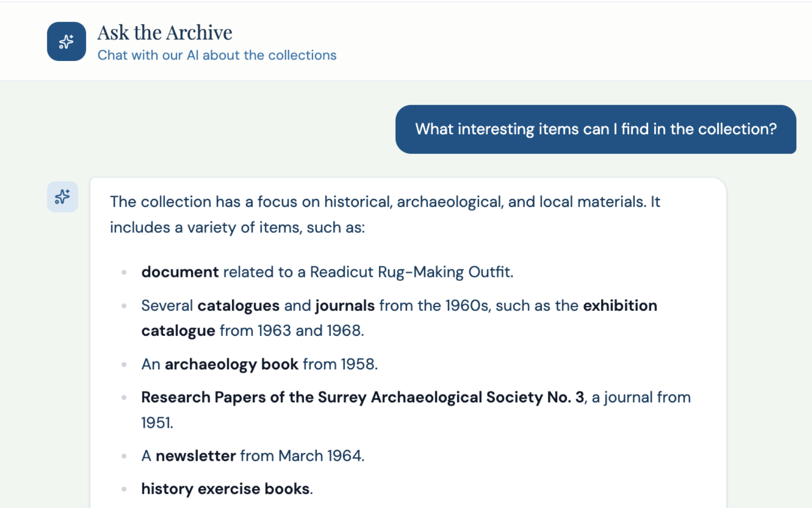The image size is (812, 508).
Task: Click the bold "archaeology book" term
Action: [x=231, y=364]
